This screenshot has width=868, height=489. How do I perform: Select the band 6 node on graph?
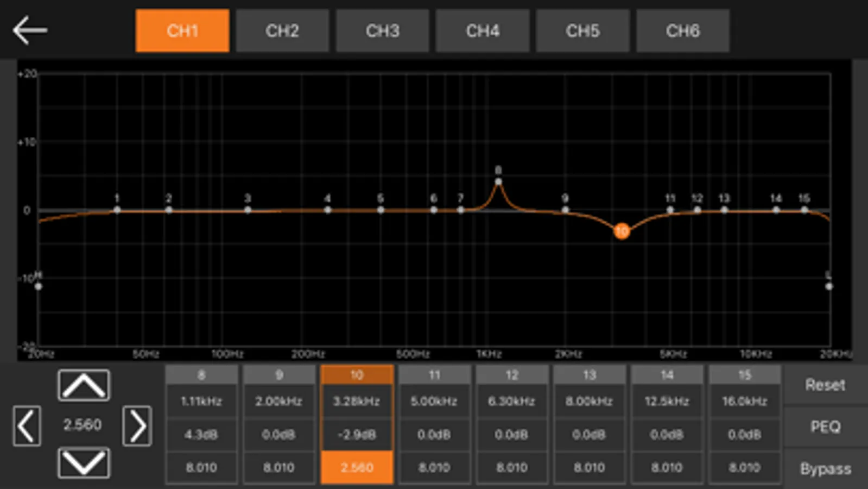pyautogui.click(x=434, y=210)
